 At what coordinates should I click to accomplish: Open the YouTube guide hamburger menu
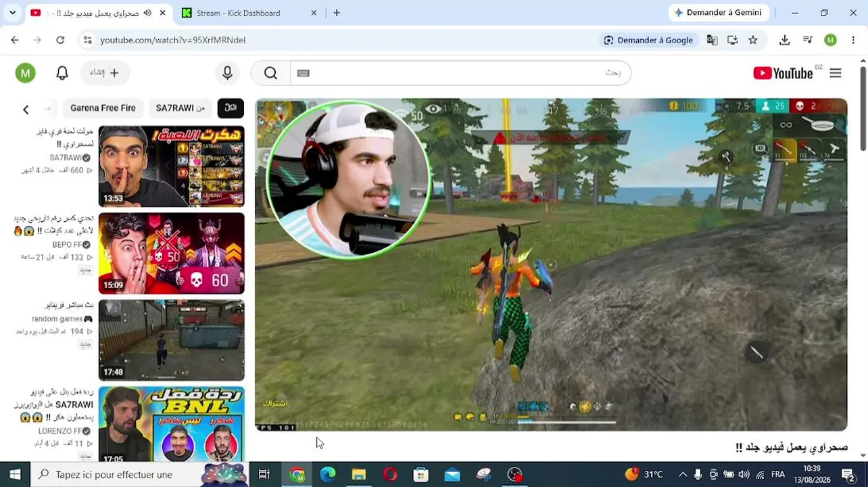coord(836,73)
